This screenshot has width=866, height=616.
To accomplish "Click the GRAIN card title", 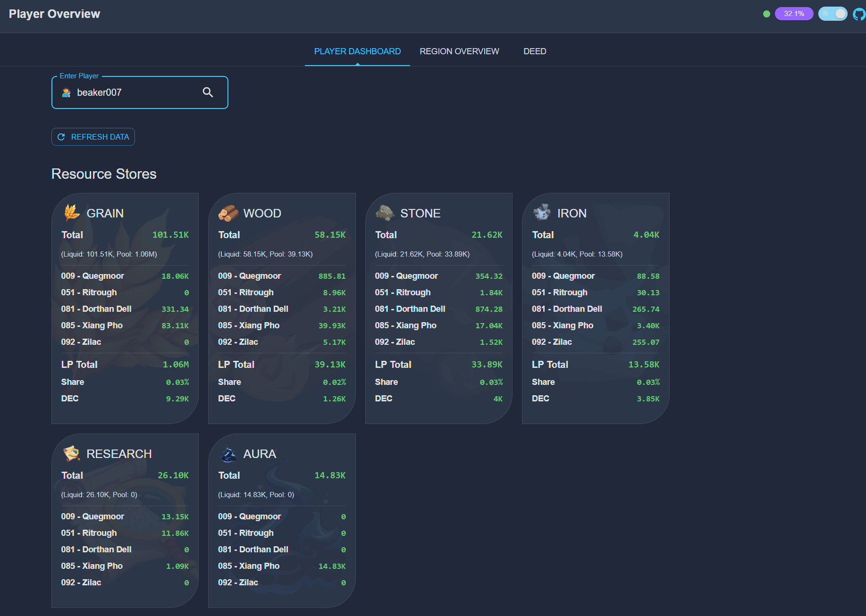I will tap(105, 213).
